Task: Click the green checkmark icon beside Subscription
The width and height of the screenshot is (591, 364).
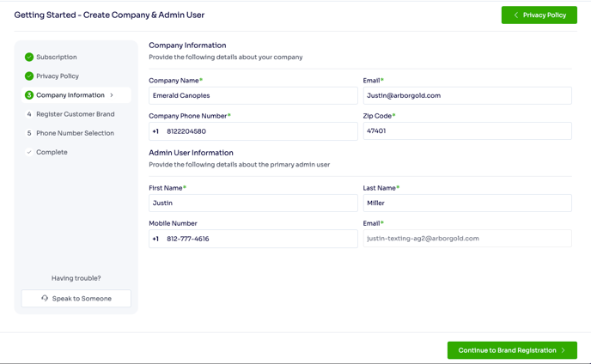Action: pyautogui.click(x=29, y=58)
